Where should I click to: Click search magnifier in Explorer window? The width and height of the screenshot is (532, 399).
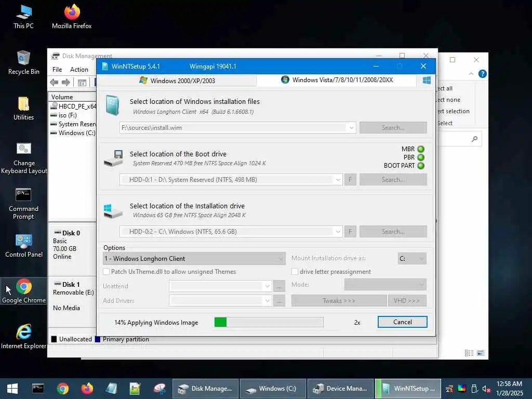tap(474, 139)
